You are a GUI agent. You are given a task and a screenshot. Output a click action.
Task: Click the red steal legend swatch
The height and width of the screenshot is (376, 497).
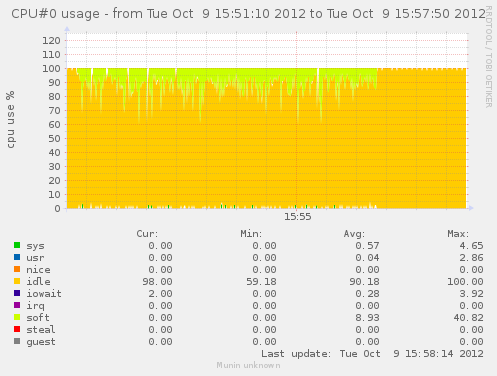tap(17, 329)
